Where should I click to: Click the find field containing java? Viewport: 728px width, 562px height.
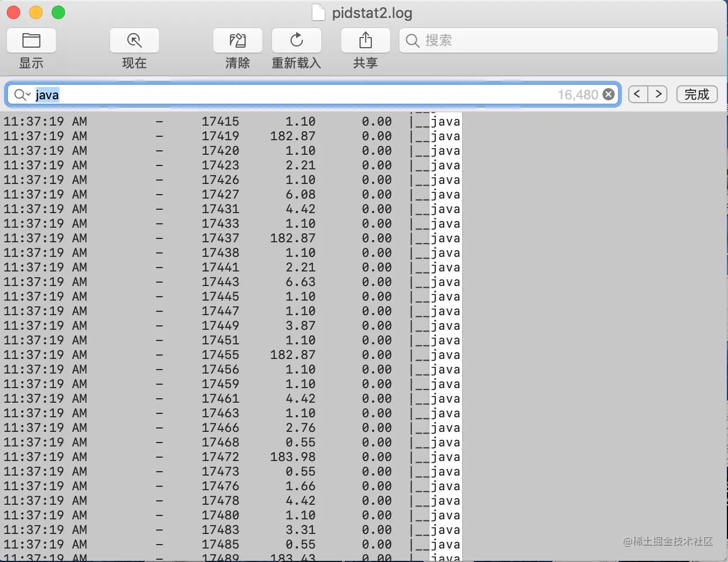313,95
